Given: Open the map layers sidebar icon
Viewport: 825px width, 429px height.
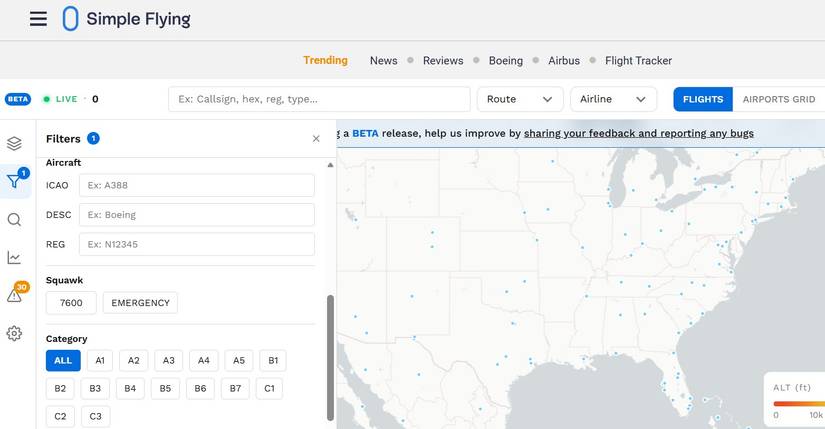Looking at the screenshot, I should tap(14, 143).
